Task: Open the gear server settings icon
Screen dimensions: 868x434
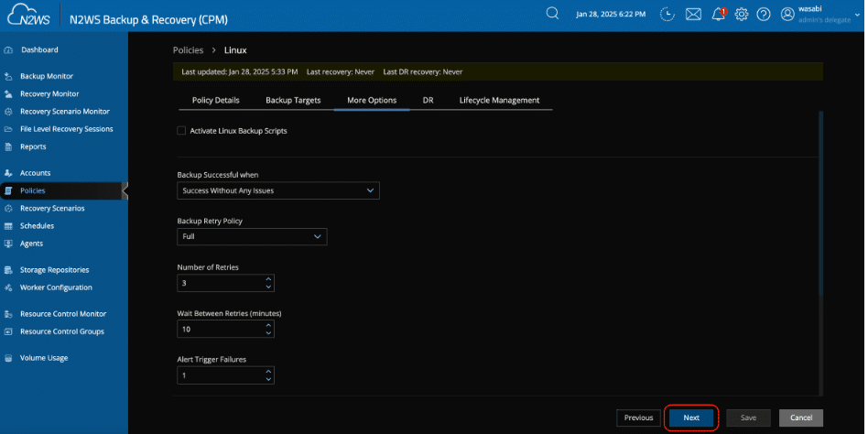Action: point(742,15)
